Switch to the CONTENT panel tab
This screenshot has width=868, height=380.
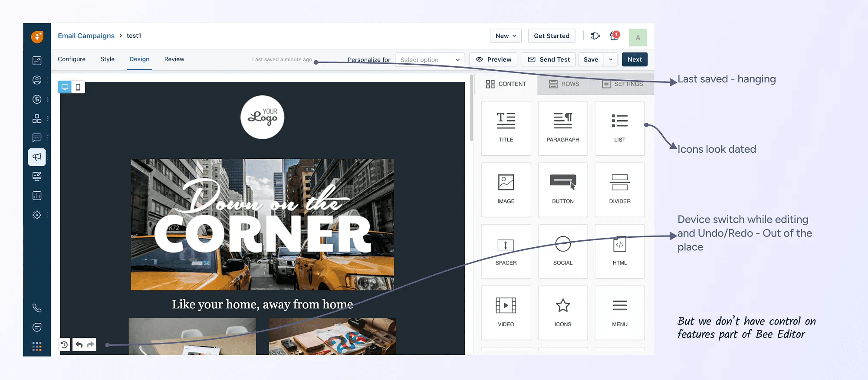click(506, 84)
